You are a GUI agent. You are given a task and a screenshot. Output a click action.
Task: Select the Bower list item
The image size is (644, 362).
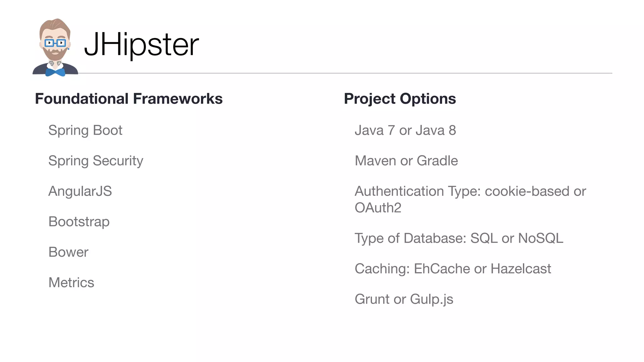click(68, 252)
